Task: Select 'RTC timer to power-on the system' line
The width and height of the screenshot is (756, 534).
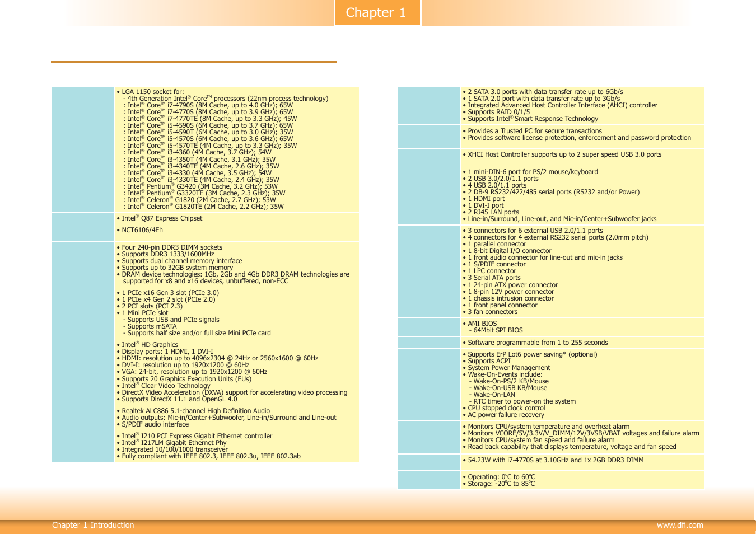Action: coord(522,401)
